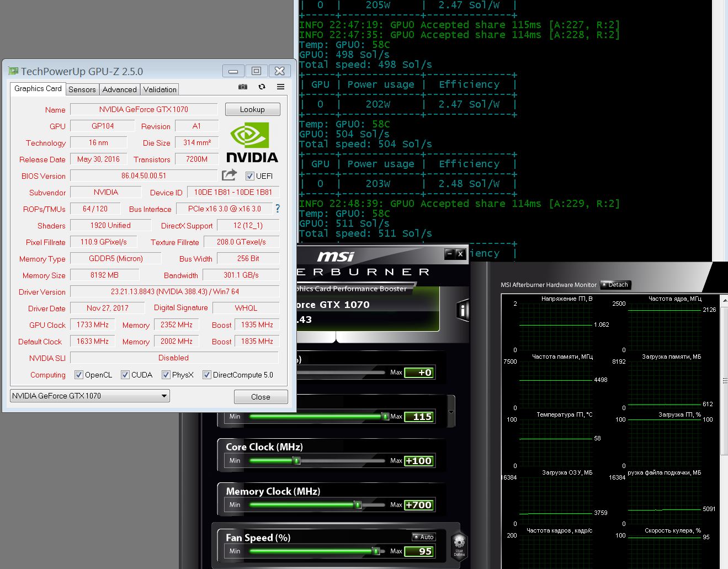Toggle the UEFI checkbox
The height and width of the screenshot is (569, 728).
[250, 176]
